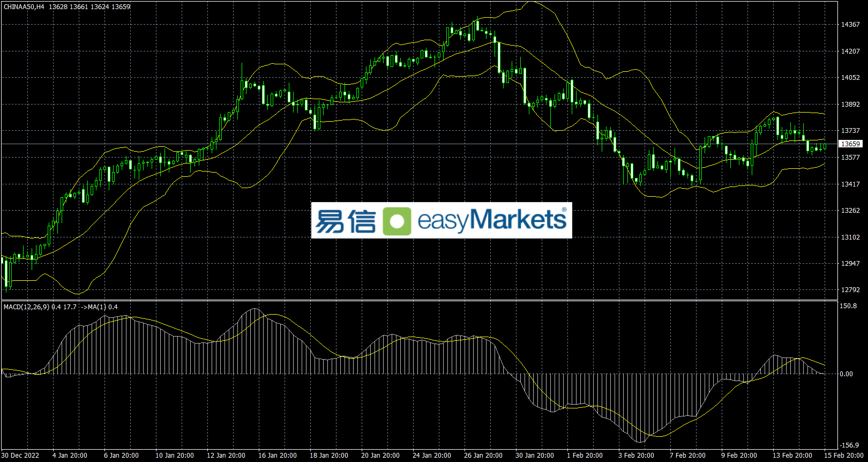This screenshot has height=462, width=868.
Task: Click the current price marker 13659
Action: (x=850, y=144)
